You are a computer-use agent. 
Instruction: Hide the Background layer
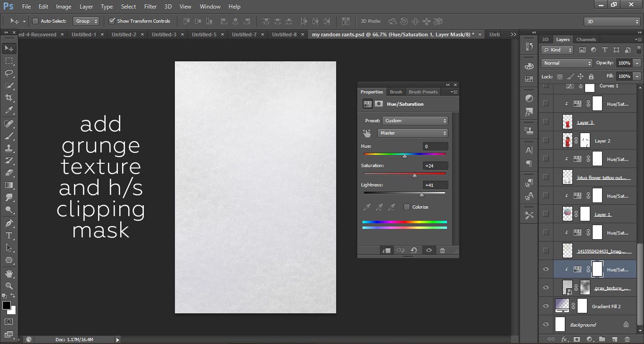pos(546,325)
